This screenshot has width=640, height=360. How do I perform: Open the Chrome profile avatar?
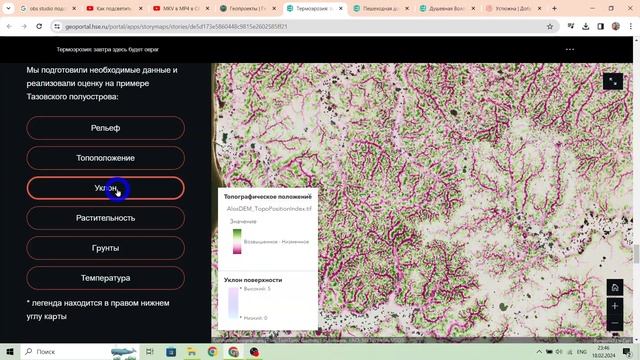[x=616, y=26]
